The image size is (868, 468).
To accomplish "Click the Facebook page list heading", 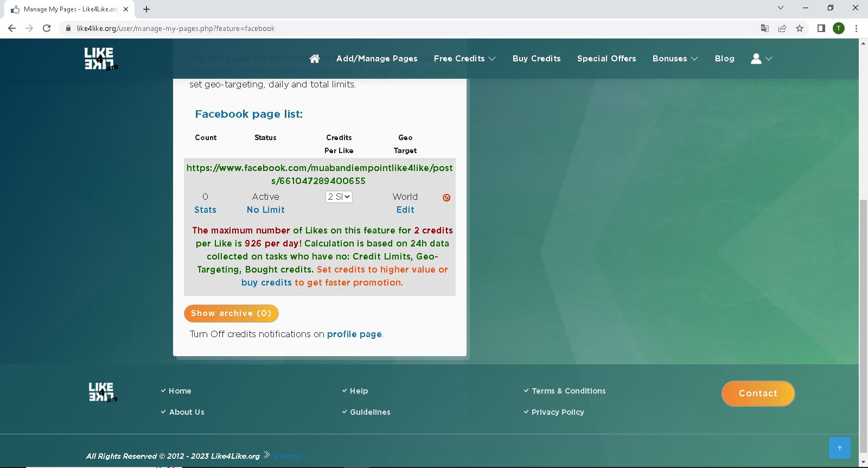I will tap(249, 114).
